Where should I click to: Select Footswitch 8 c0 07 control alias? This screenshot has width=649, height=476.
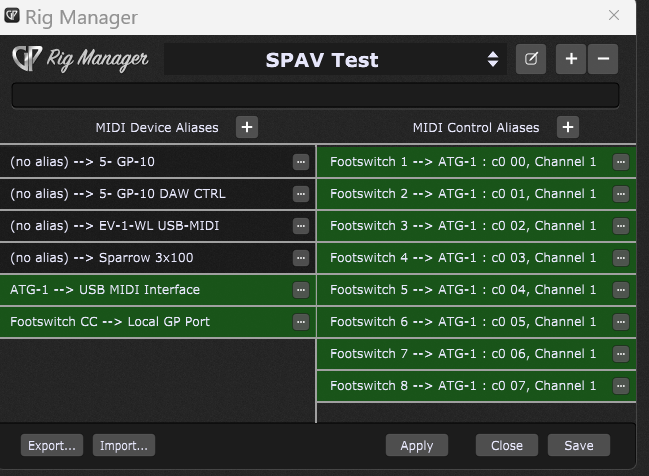click(x=476, y=386)
